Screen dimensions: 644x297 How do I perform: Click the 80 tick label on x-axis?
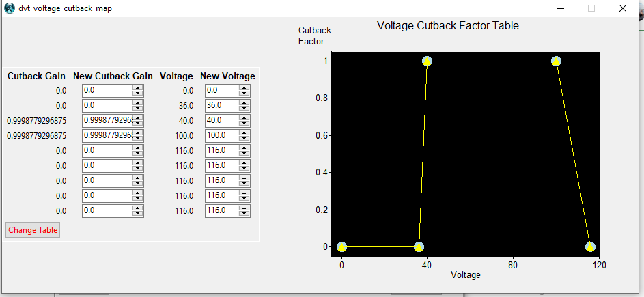point(513,266)
